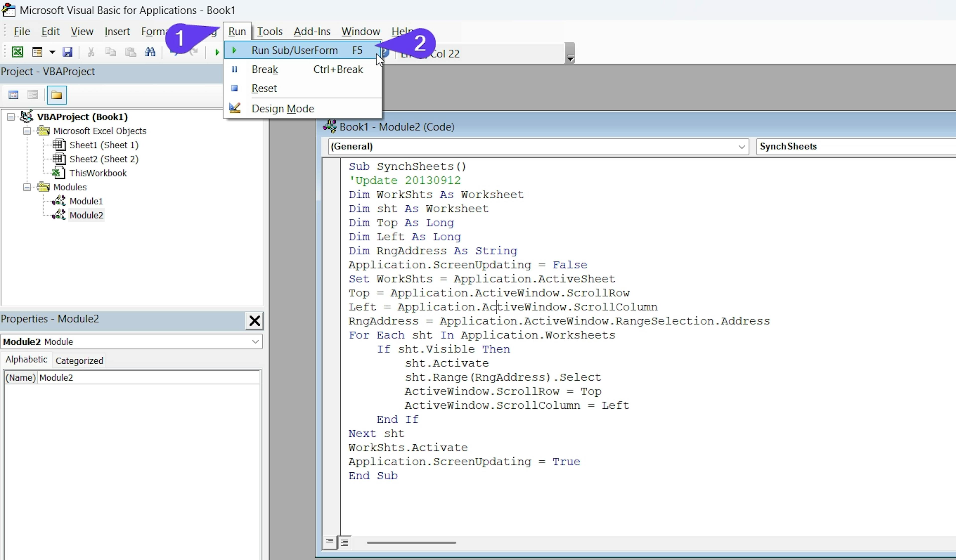
Task: Open the Insert menu
Action: [117, 31]
